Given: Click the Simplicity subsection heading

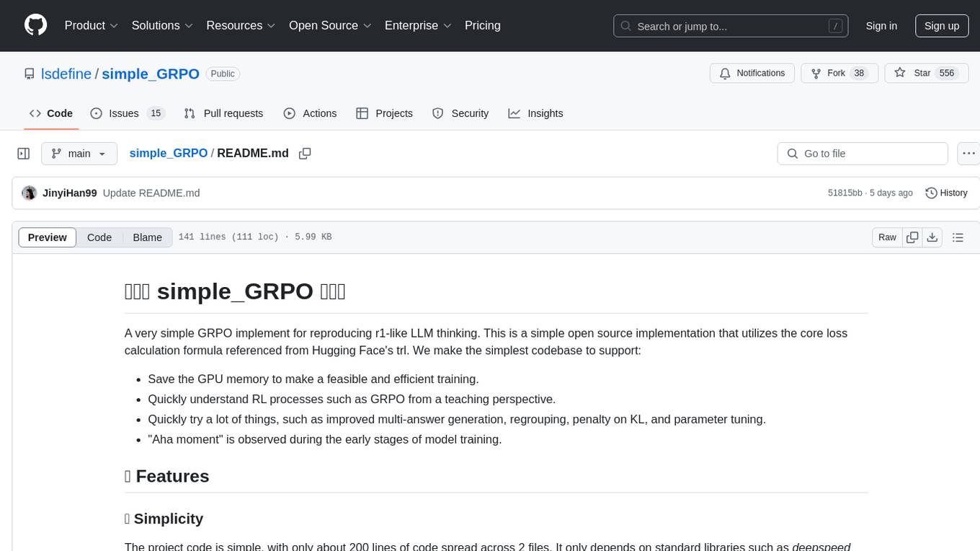Looking at the screenshot, I should (164, 519).
